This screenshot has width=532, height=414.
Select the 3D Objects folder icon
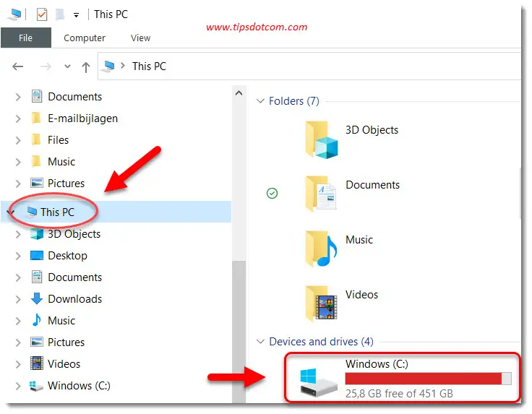coord(322,139)
